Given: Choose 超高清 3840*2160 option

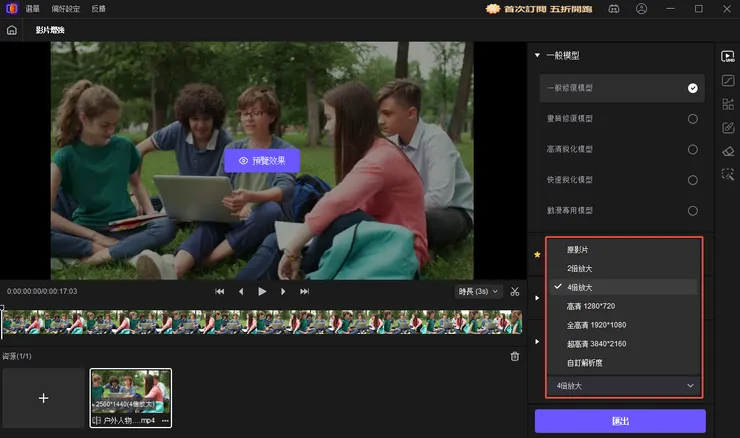Looking at the screenshot, I should [623, 344].
